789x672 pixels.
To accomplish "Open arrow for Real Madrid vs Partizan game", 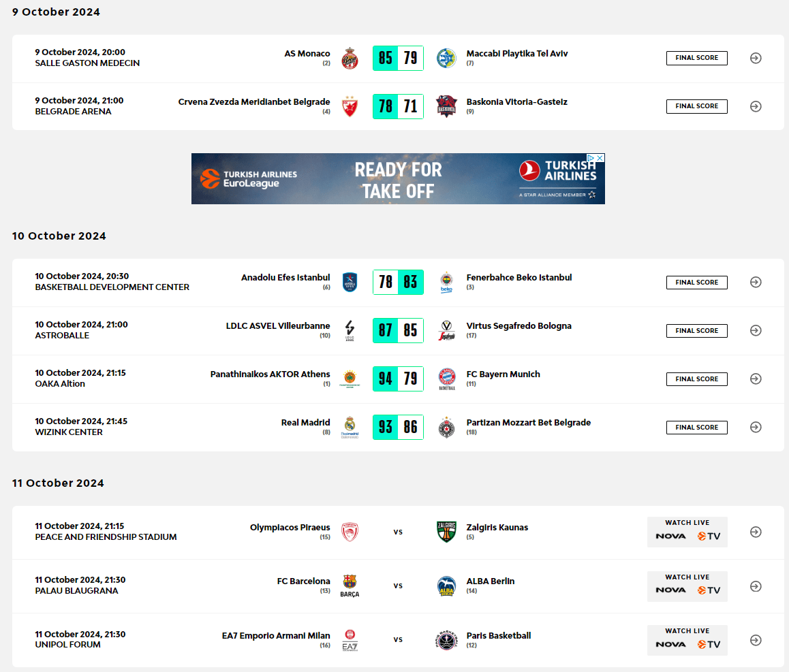I will click(755, 427).
